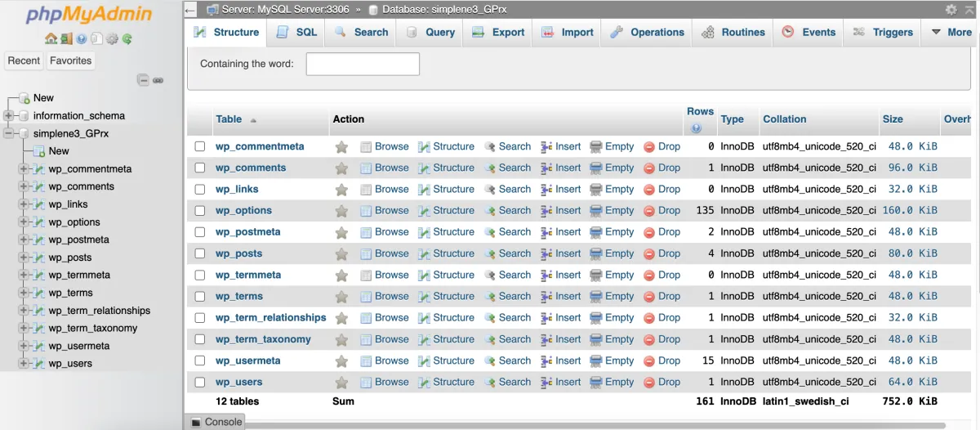
Task: Click the Rows column help icon
Action: [696, 128]
